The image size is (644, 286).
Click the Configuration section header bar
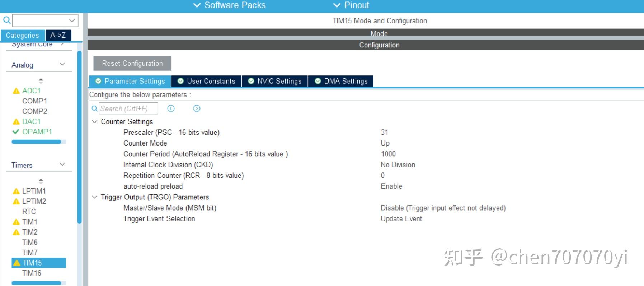click(365, 45)
